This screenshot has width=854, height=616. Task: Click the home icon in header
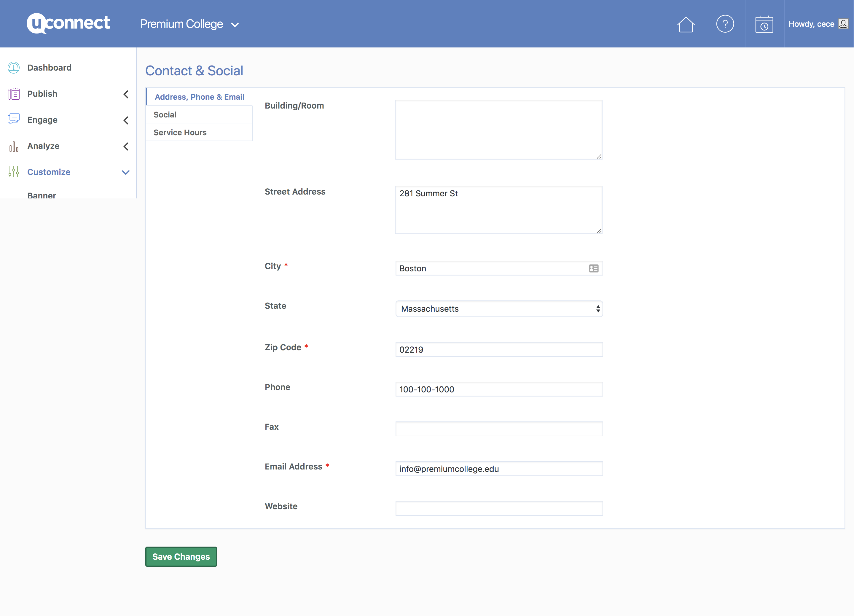point(686,25)
